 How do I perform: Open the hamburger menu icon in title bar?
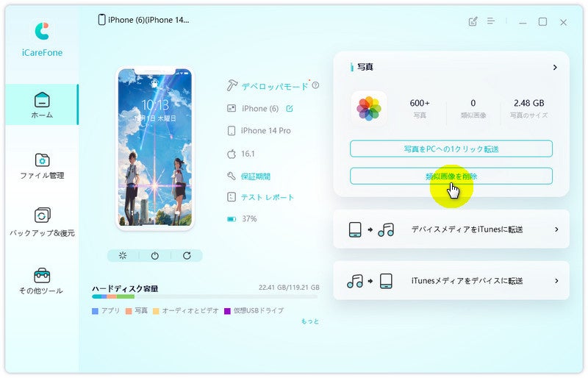(491, 21)
